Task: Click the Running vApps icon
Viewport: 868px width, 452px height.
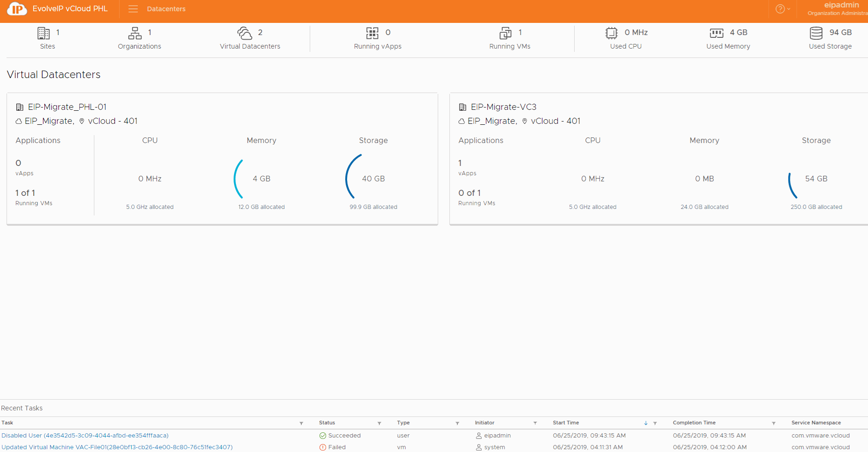Action: [x=372, y=33]
